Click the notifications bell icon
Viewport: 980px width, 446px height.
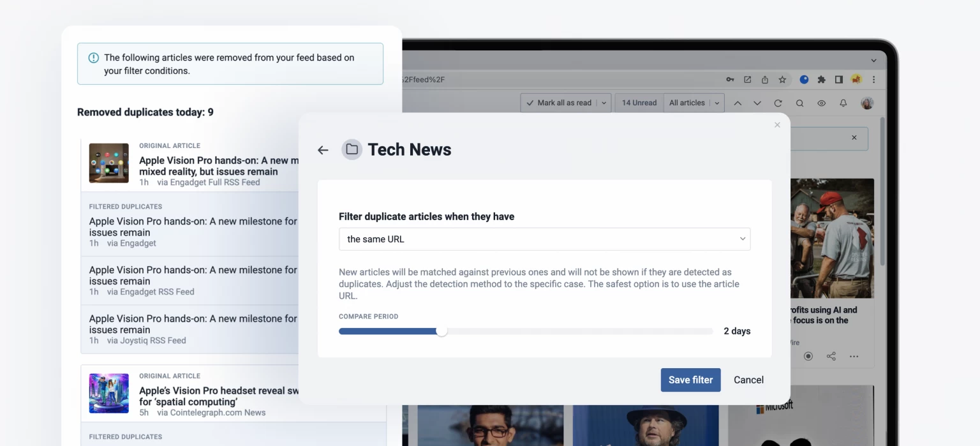pyautogui.click(x=843, y=103)
